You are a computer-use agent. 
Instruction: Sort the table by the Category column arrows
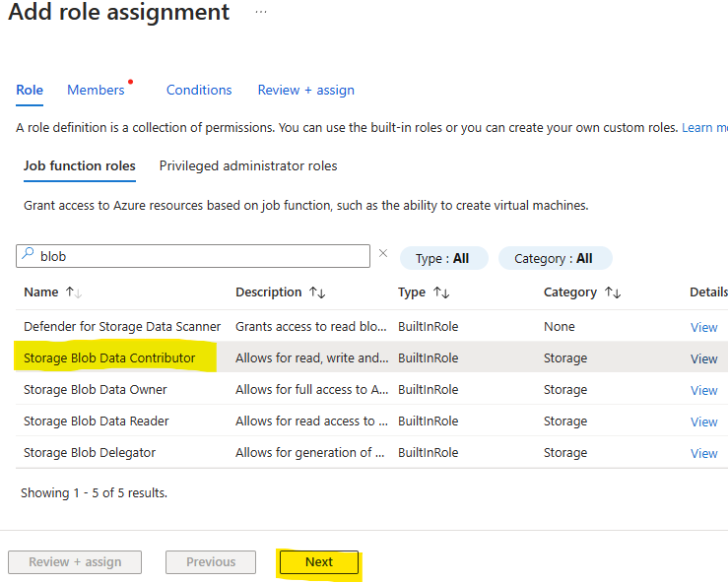click(x=613, y=292)
